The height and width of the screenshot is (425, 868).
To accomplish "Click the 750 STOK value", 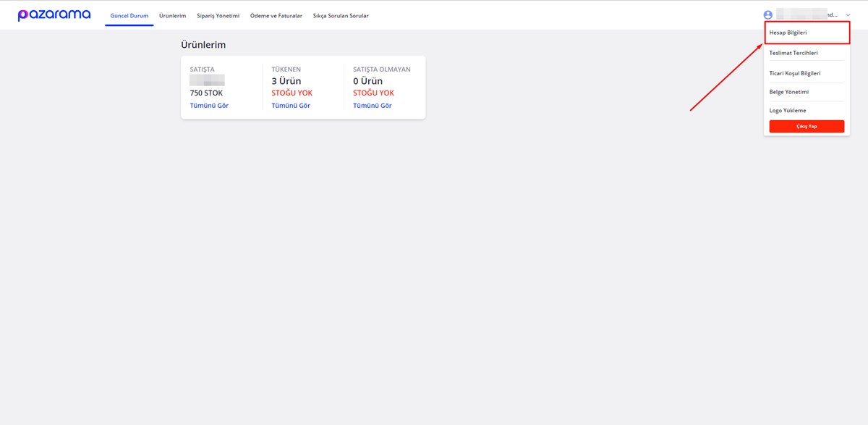I will [206, 93].
